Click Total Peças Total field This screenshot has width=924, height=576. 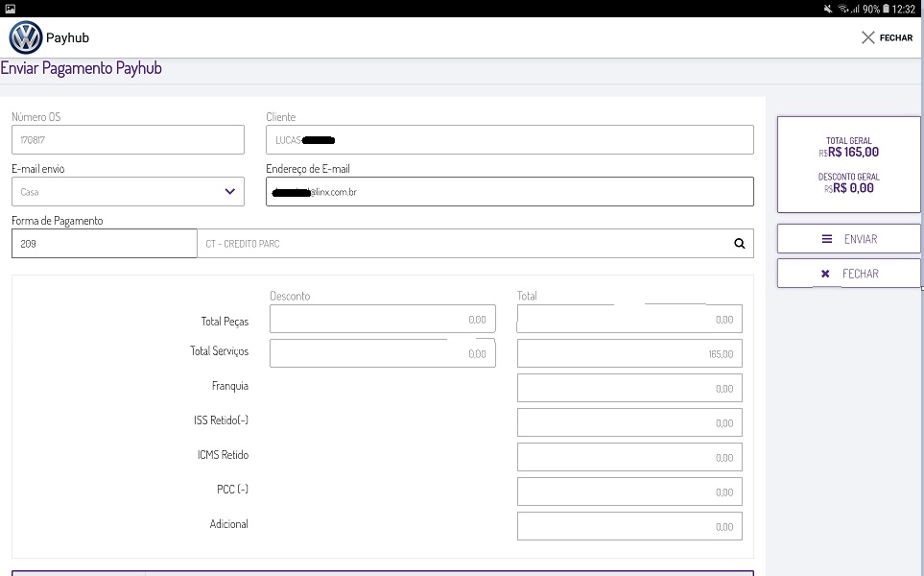[x=629, y=319]
